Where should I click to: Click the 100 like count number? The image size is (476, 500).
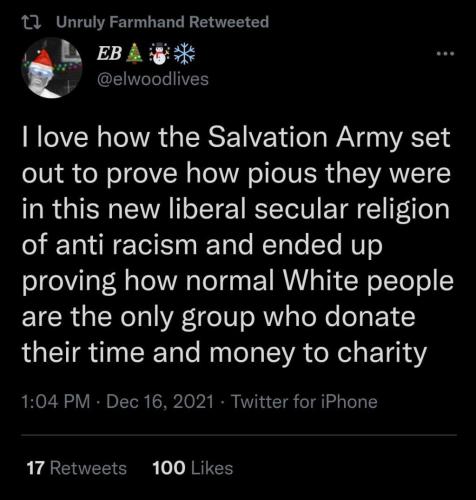tap(169, 468)
